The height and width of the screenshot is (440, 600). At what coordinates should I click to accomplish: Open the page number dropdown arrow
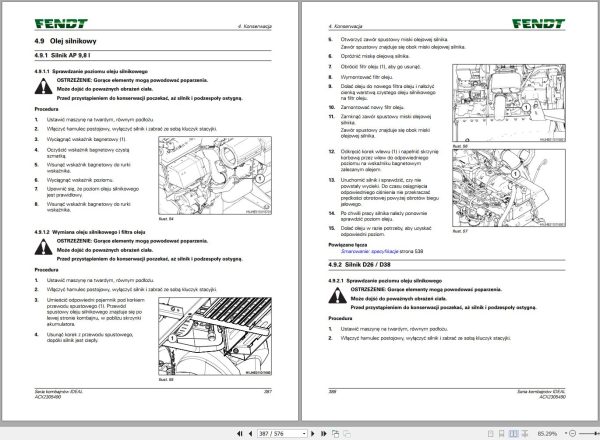point(304,433)
